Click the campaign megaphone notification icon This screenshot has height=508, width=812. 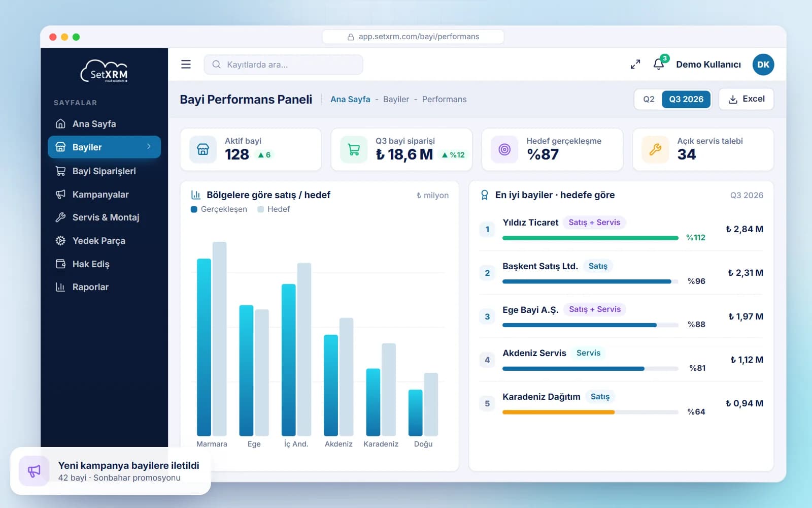click(x=34, y=471)
